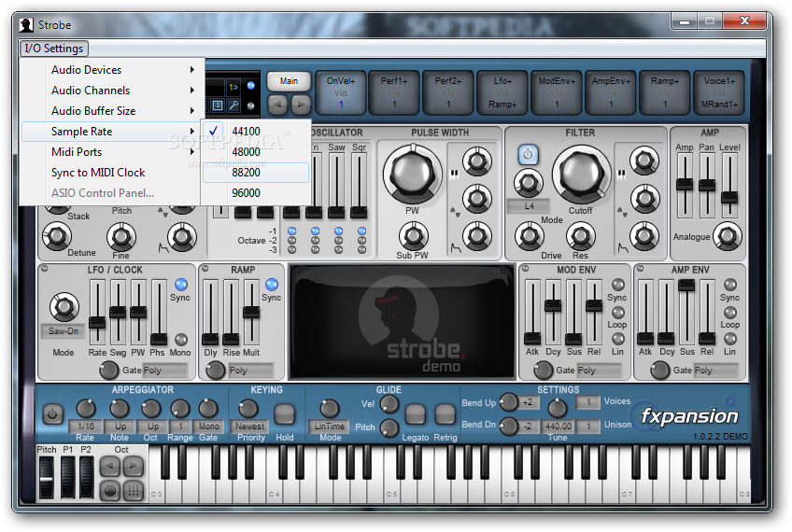Toggle the glide Legato button
The height and width of the screenshot is (532, 792).
pos(416,414)
